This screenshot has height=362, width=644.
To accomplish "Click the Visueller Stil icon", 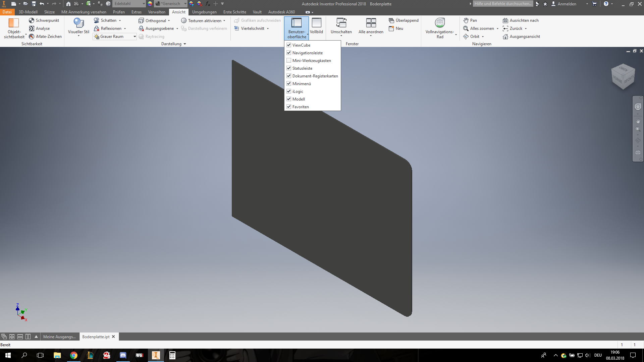I will click(78, 23).
